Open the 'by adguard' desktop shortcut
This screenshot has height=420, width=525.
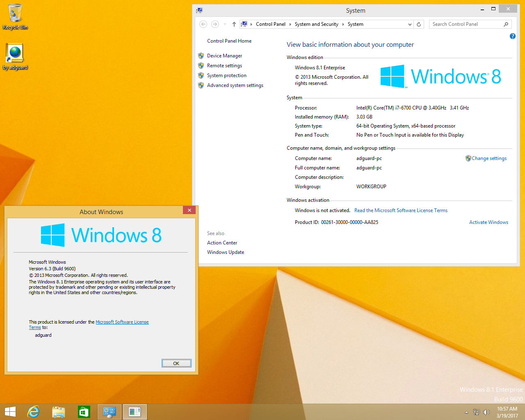click(15, 57)
